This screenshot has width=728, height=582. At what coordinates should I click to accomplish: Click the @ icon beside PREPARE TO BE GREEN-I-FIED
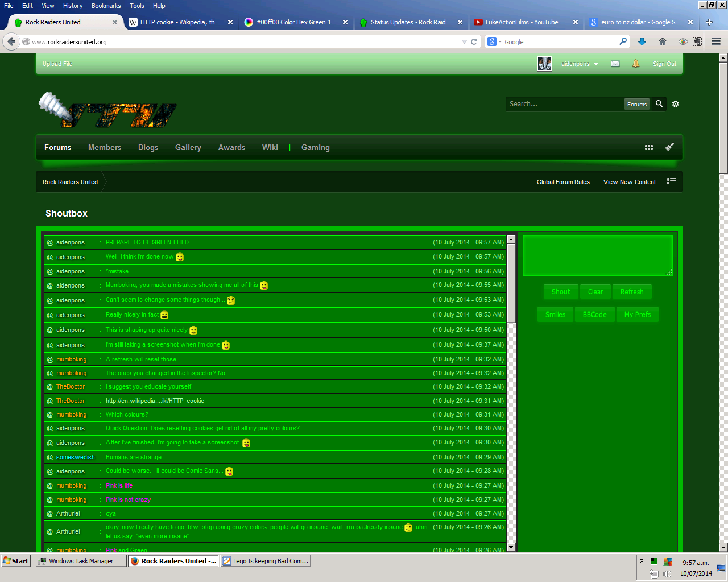pyautogui.click(x=49, y=243)
